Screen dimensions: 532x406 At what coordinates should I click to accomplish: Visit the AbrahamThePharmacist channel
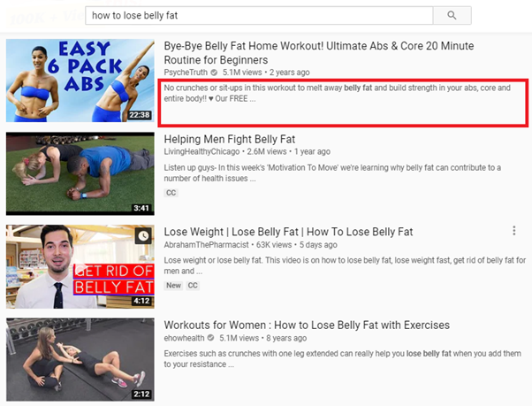pyautogui.click(x=206, y=245)
